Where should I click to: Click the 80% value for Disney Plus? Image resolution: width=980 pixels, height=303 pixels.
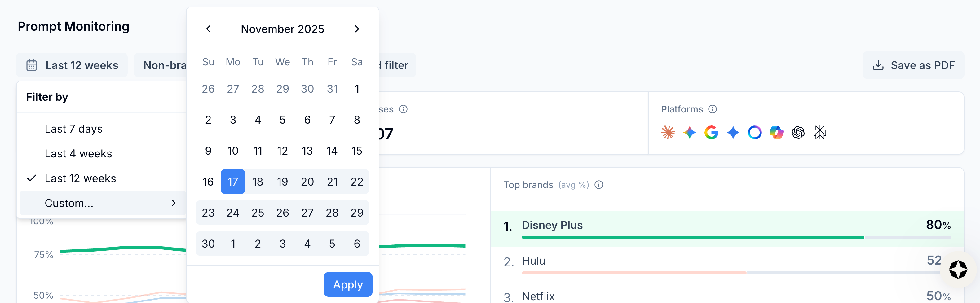point(938,225)
